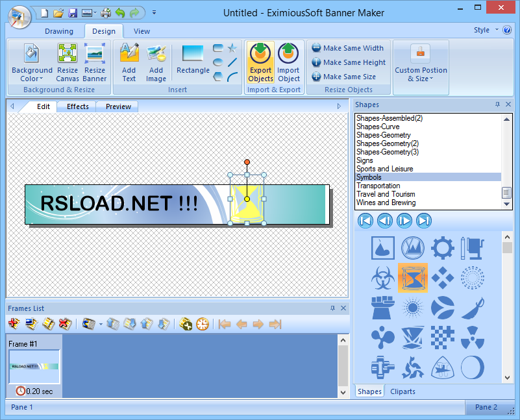Go to next shapes page
The height and width of the screenshot is (420, 520).
pos(404,221)
